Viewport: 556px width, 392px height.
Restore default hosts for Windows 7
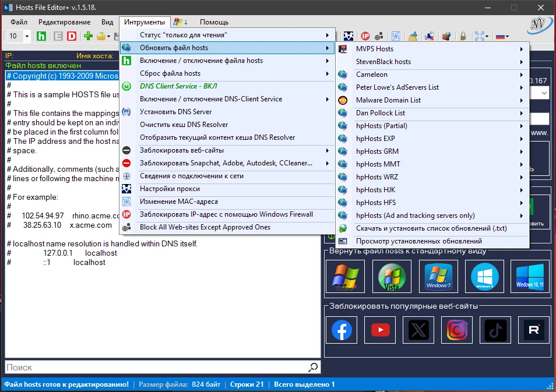(438, 276)
